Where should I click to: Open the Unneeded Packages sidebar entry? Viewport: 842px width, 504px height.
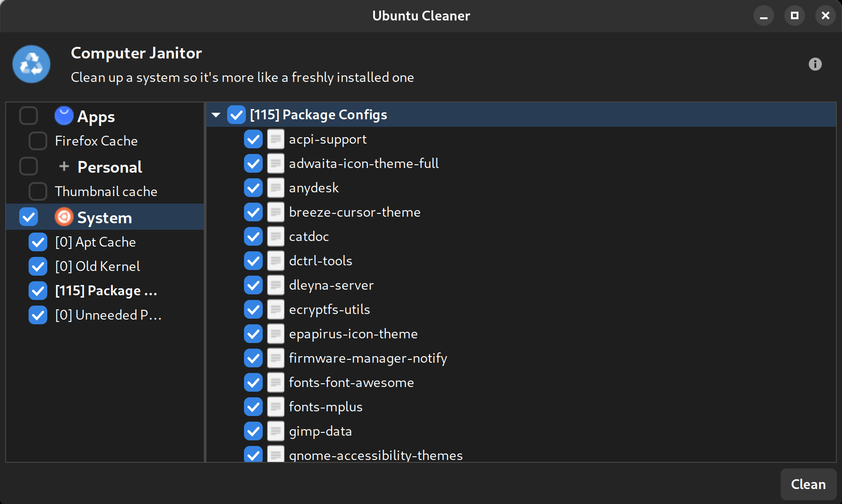pyautogui.click(x=108, y=315)
